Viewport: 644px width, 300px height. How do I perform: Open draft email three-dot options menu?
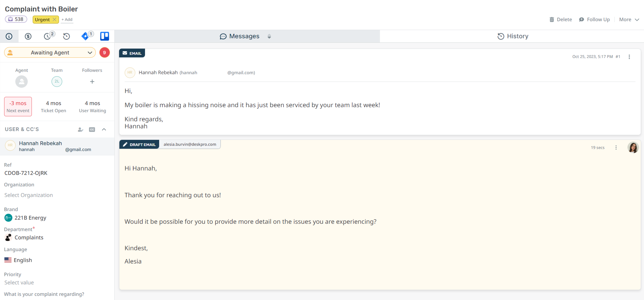(616, 148)
